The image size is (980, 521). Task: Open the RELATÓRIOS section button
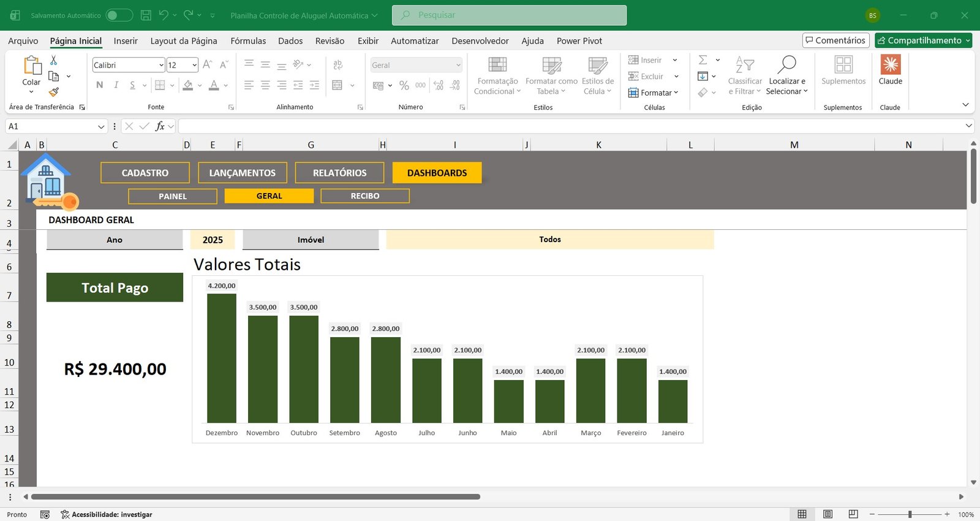[x=339, y=173]
